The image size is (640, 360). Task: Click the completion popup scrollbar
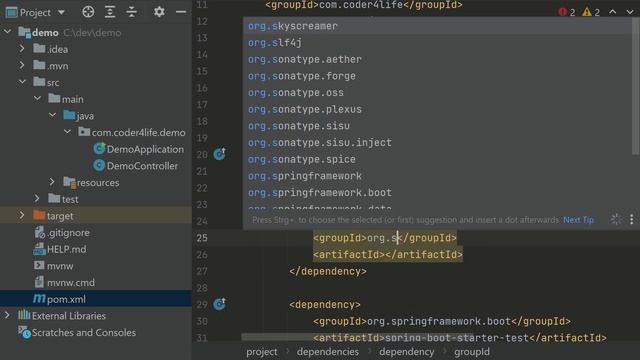pos(635,87)
